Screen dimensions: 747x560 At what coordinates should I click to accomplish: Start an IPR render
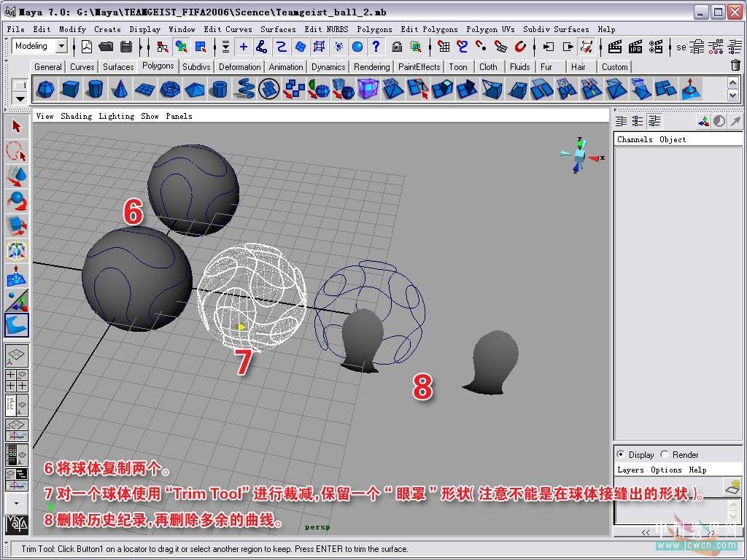[635, 47]
